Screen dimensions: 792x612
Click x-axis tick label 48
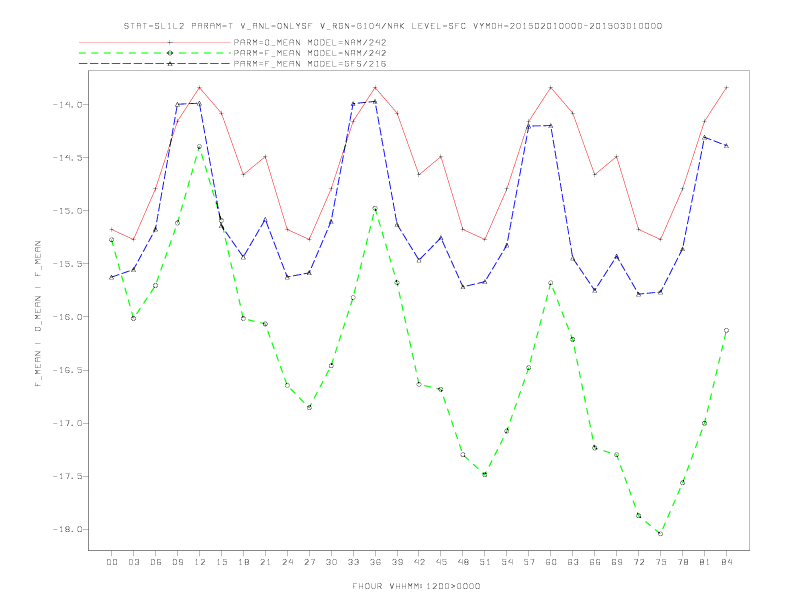tap(463, 562)
